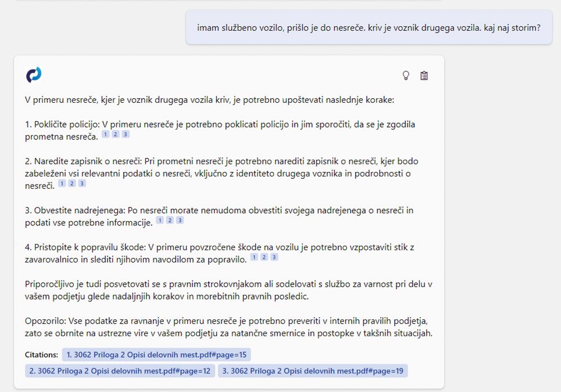This screenshot has width=561, height=392.
Task: Click the 'Citations:' label
Action: click(41, 355)
